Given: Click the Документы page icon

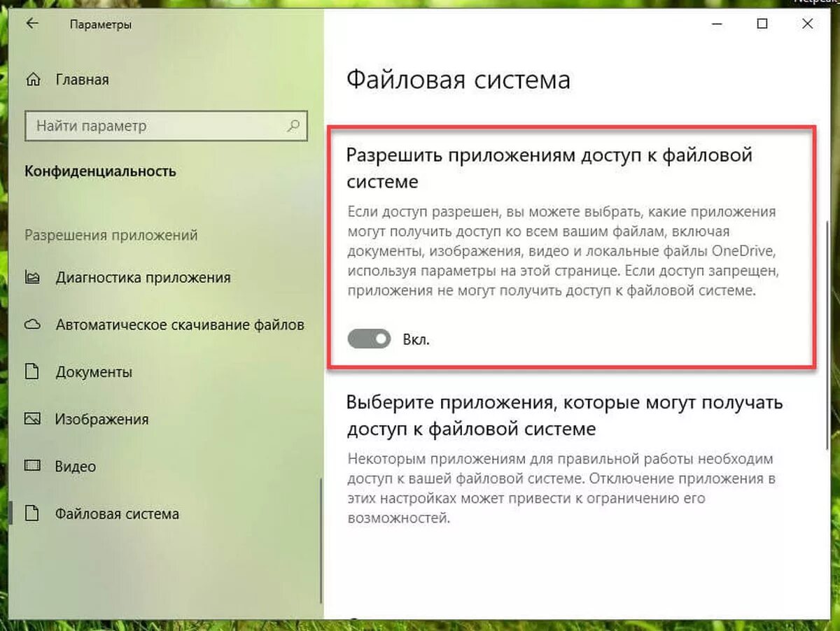Looking at the screenshot, I should [x=32, y=371].
